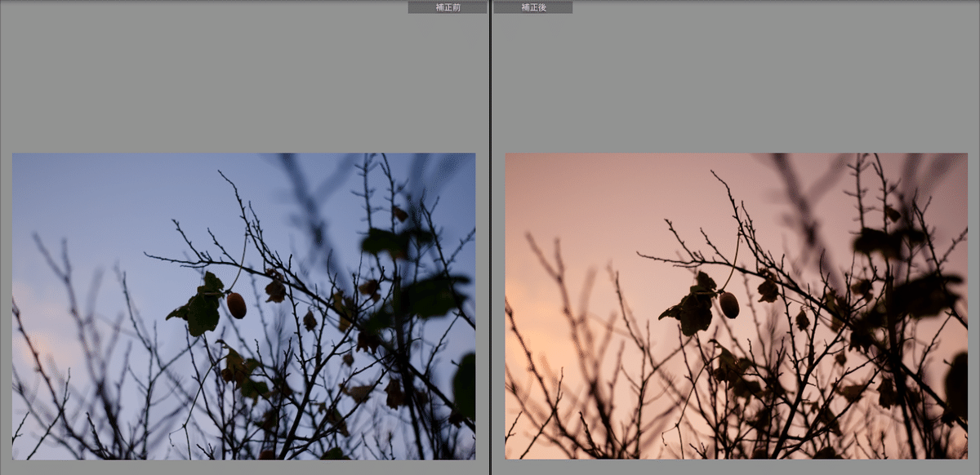The image size is (980, 475).
Task: Click the vertical divider between the views
Action: (490, 245)
